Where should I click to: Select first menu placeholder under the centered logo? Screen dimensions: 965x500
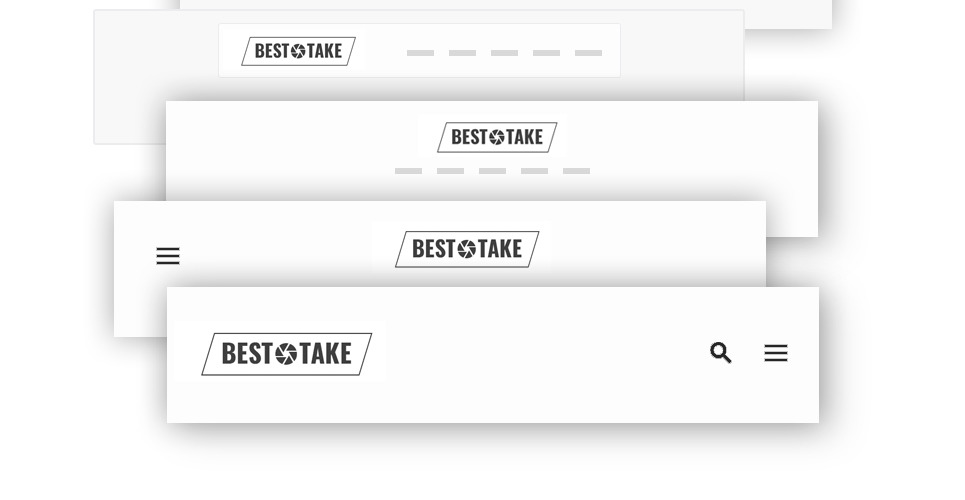[x=408, y=171]
